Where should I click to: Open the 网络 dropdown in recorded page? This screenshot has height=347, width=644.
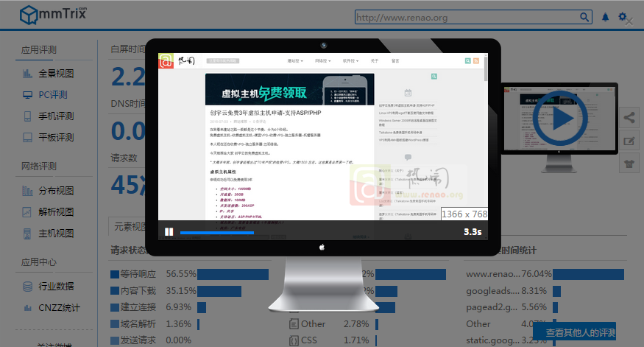click(323, 61)
